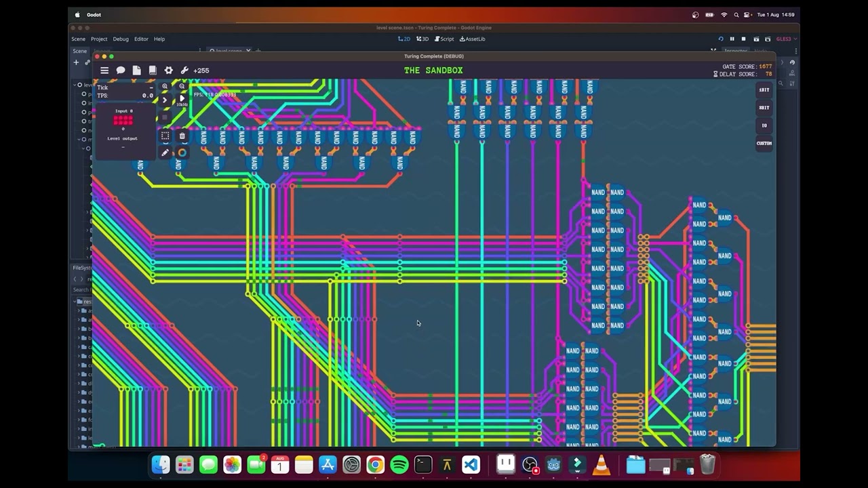Image resolution: width=868 pixels, height=488 pixels.
Task: Open System Preferences from the Dock
Action: (x=351, y=465)
